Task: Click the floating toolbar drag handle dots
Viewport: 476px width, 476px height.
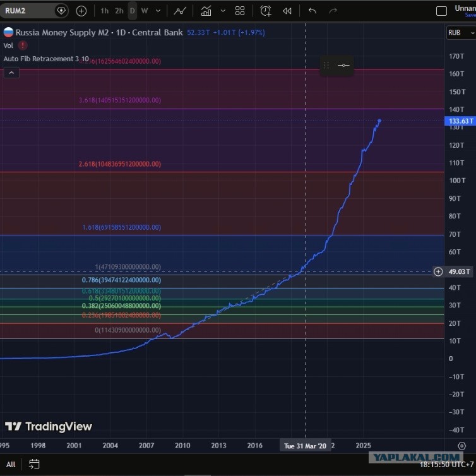Action: pyautogui.click(x=326, y=65)
